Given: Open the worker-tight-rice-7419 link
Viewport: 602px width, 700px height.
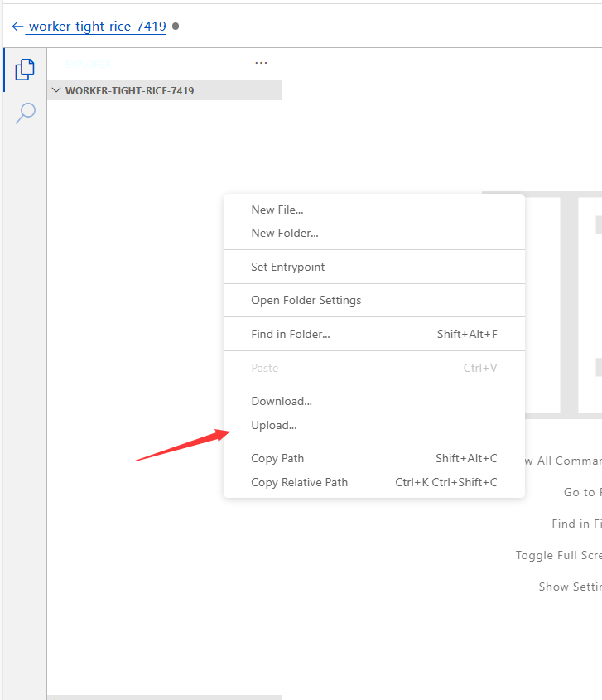Looking at the screenshot, I should 97,27.
